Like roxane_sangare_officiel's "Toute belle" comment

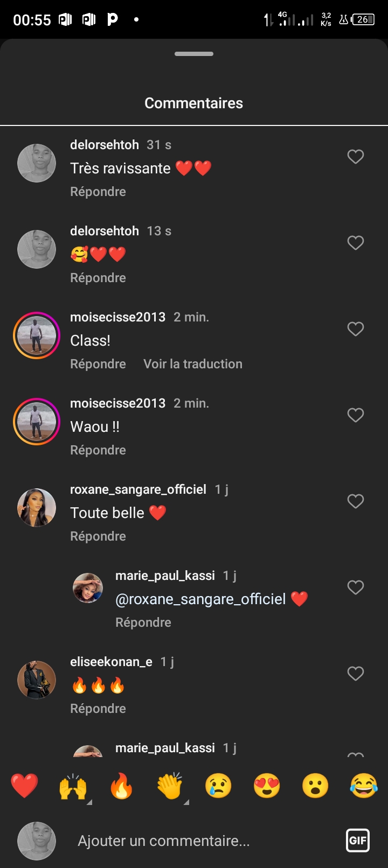pyautogui.click(x=356, y=501)
